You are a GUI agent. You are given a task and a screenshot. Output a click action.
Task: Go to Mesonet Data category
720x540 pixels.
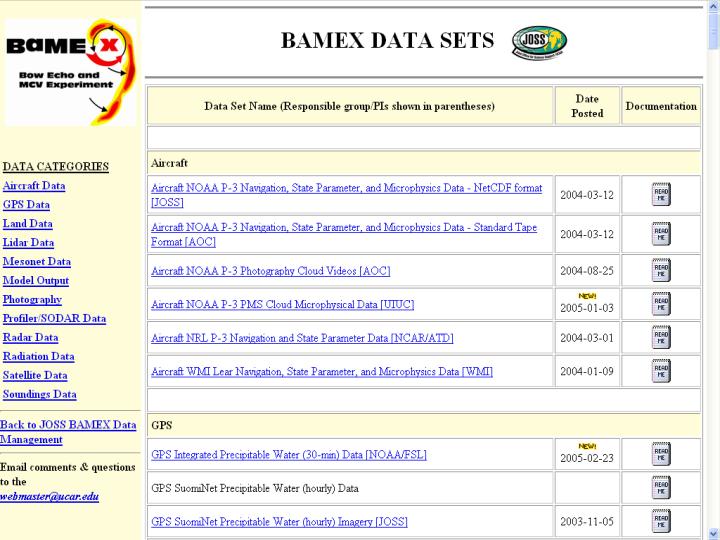pos(37,261)
